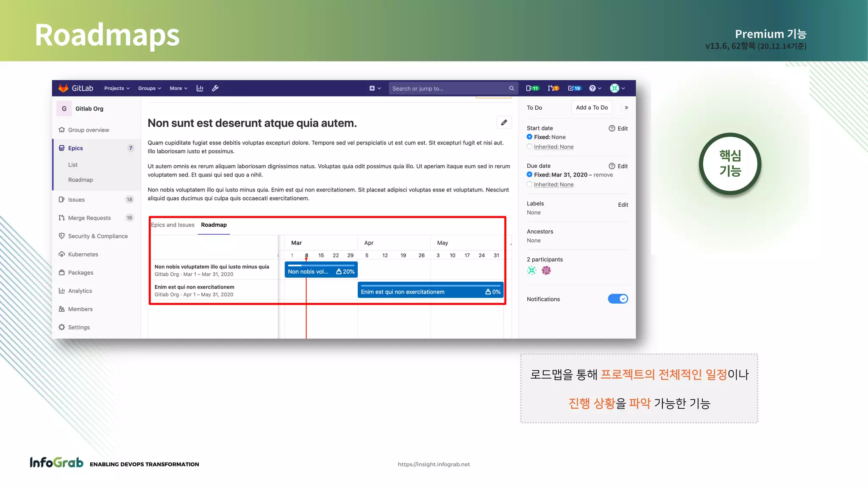Click remove next to fixed due date

click(603, 175)
